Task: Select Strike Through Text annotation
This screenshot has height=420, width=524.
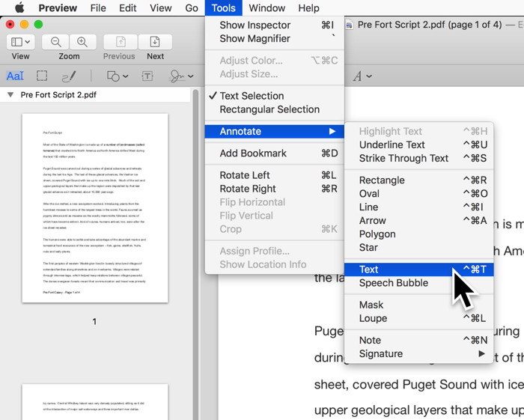Action: click(x=418, y=158)
